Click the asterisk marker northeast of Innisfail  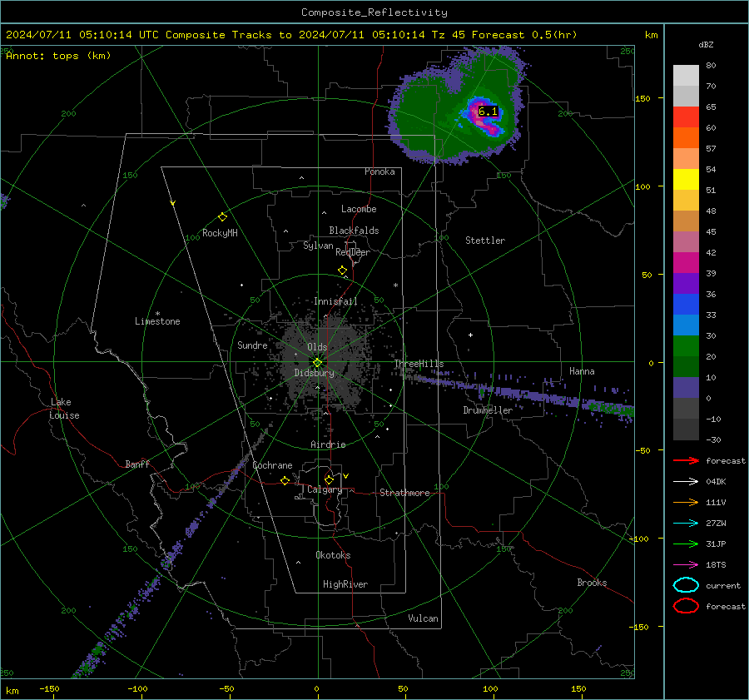pos(395,285)
